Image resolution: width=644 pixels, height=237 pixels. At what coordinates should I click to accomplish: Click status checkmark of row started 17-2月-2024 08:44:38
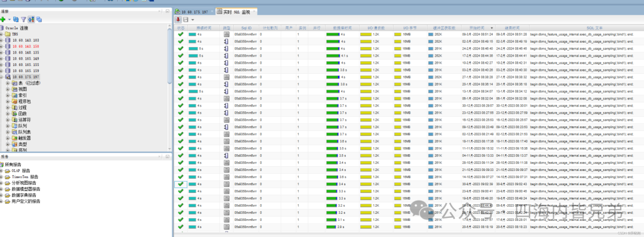pos(180,56)
